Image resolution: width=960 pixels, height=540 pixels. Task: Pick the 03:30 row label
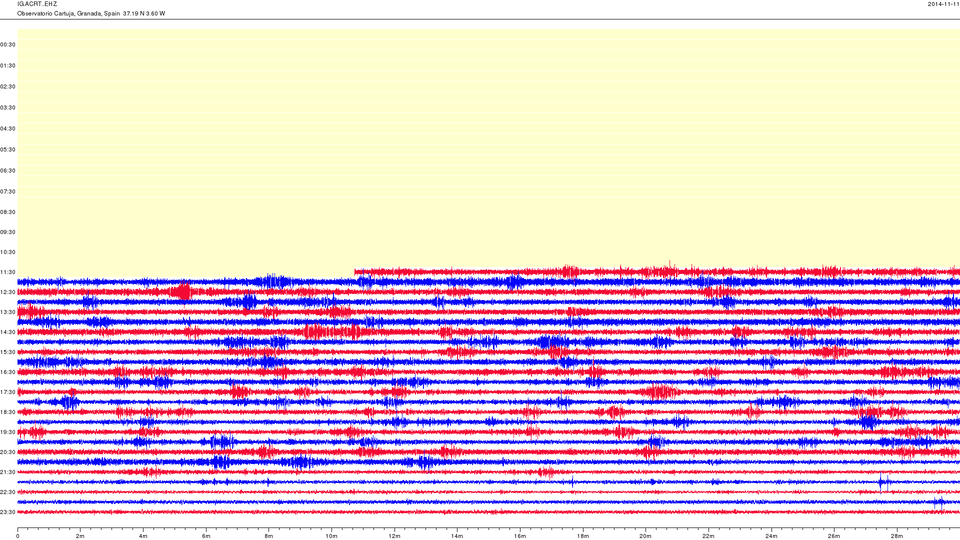click(x=8, y=107)
